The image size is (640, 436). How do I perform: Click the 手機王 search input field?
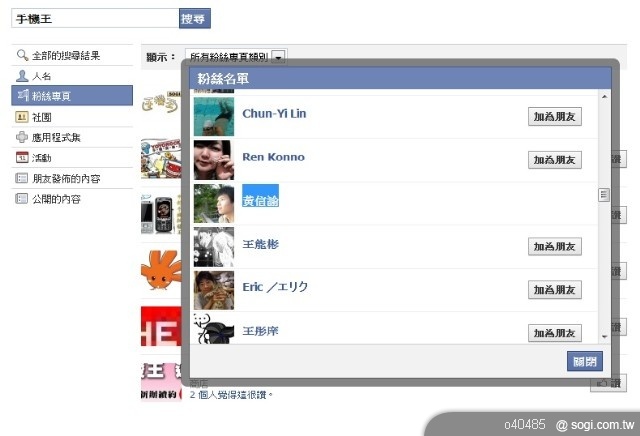(95, 18)
